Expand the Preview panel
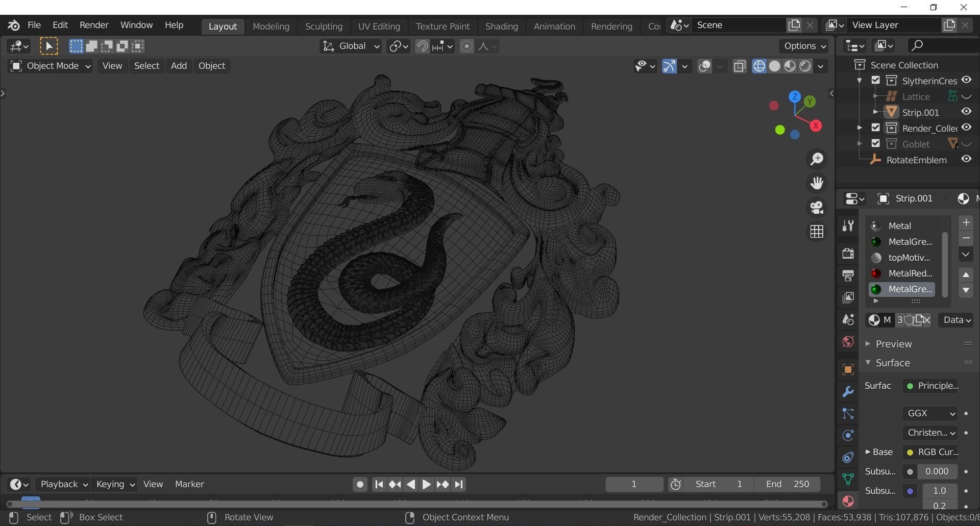Screen dimensions: 980x526 click(x=893, y=344)
